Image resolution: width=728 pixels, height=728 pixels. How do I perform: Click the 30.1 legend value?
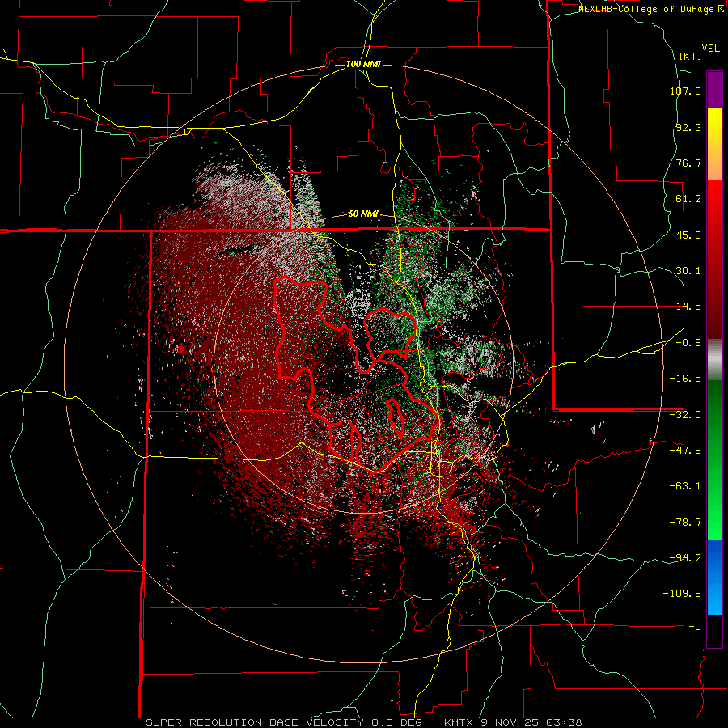[688, 271]
